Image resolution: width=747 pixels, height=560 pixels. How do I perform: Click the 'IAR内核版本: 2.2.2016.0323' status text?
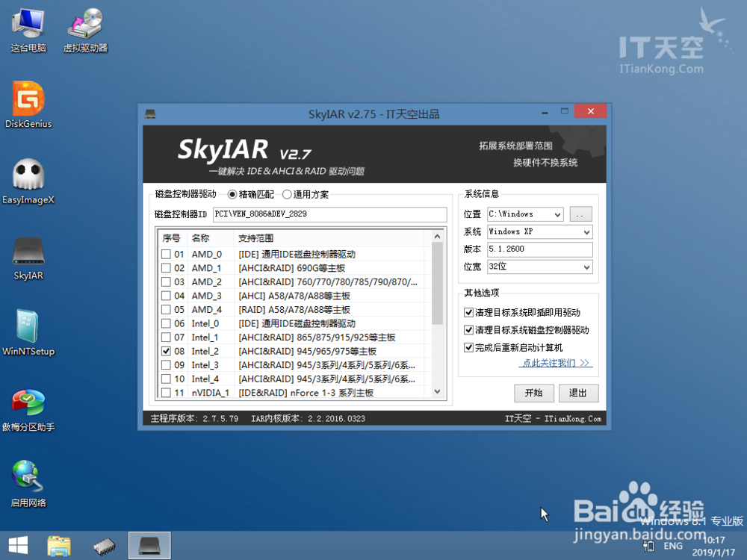pyautogui.click(x=309, y=419)
